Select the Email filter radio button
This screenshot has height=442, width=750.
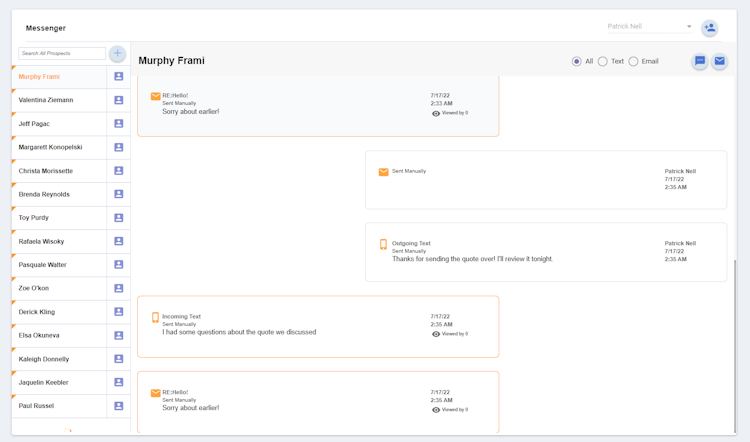[x=634, y=62]
